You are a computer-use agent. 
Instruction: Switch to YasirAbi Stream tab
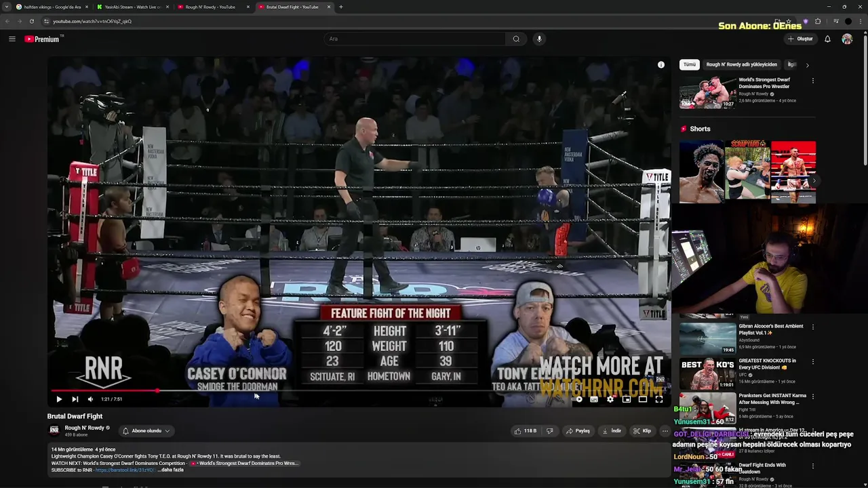(132, 7)
